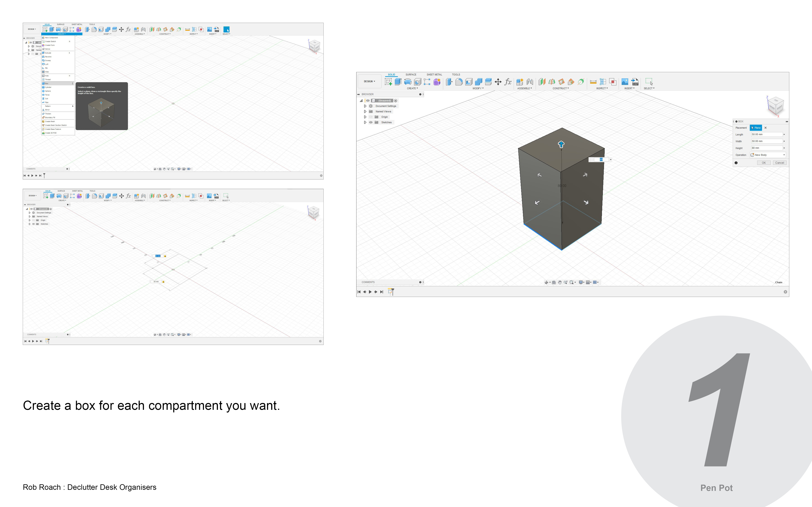This screenshot has height=507, width=812.
Task: Toggle (Unsaved) visibility eye in Create menu screenshot
Action: (x=31, y=43)
